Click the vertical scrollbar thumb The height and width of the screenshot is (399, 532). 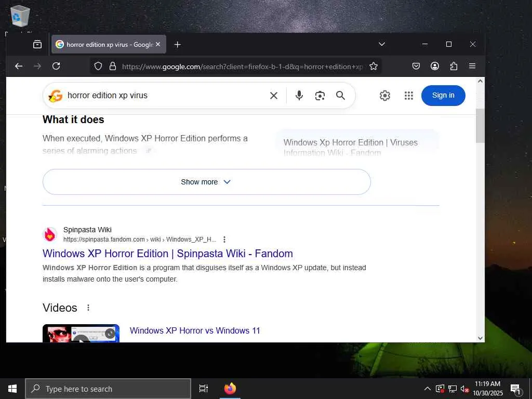tap(480, 126)
